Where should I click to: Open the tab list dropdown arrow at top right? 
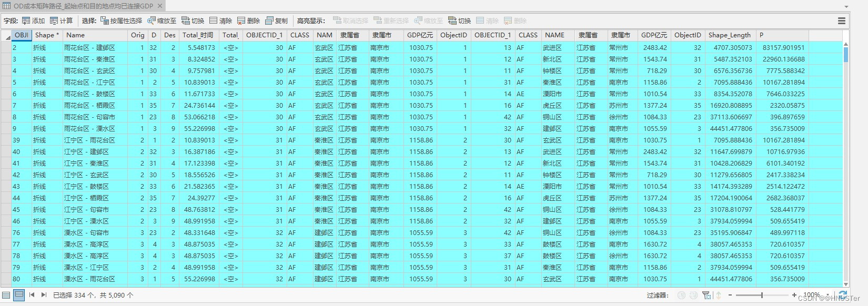pyautogui.click(x=846, y=7)
